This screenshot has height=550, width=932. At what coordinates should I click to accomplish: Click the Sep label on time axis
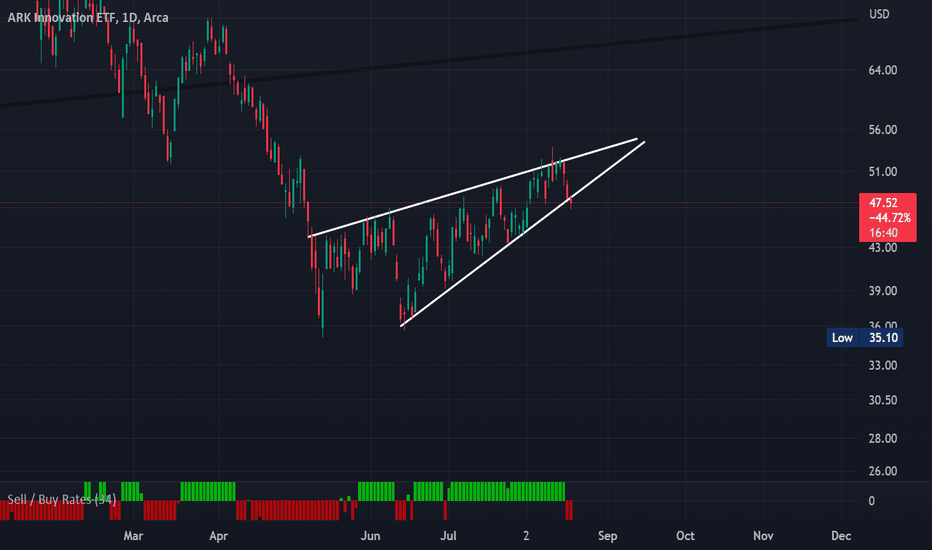tap(607, 536)
